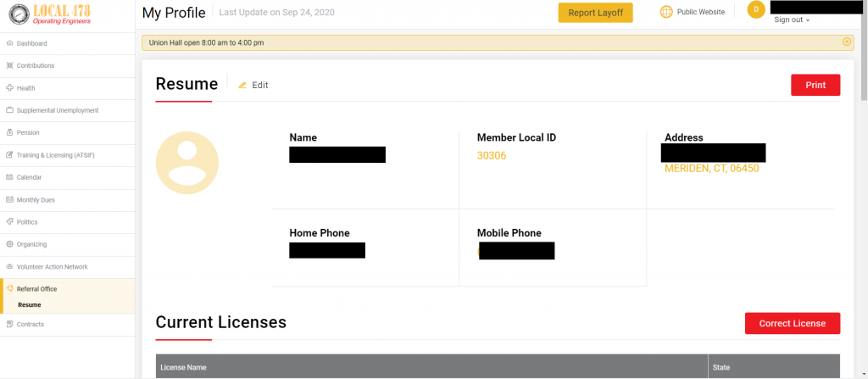Click the Correct License button

pyautogui.click(x=793, y=324)
